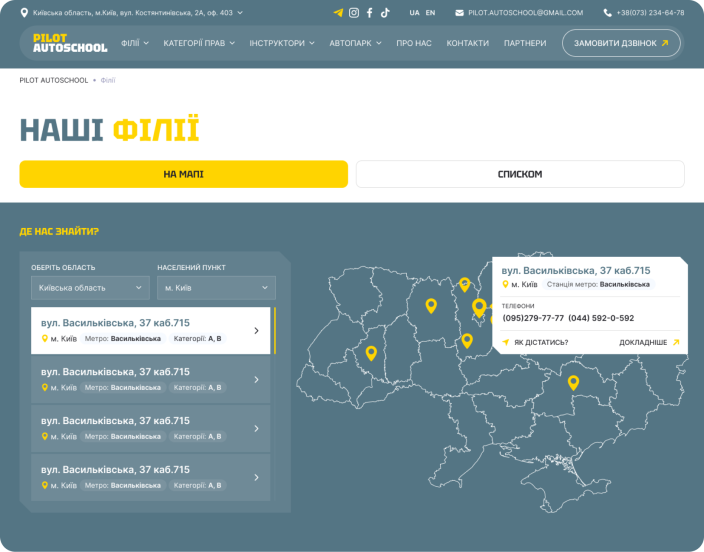Click the ЗАМОВИТИ ДЗВІНОК button

pos(621,43)
